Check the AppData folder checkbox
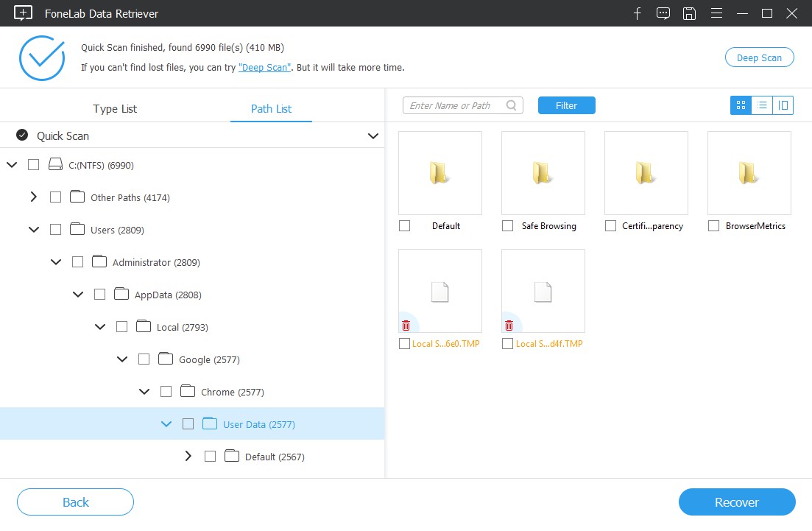812x531 pixels. pyautogui.click(x=99, y=295)
